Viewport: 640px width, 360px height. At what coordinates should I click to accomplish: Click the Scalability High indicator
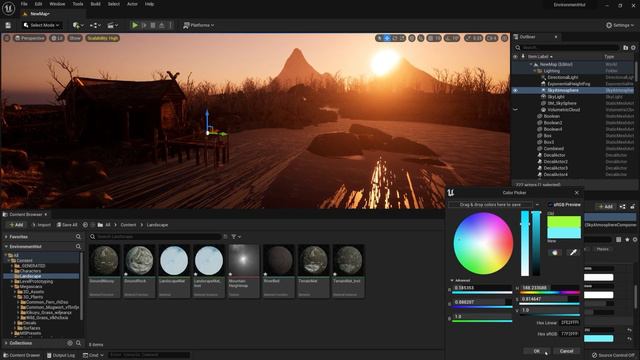tap(102, 38)
